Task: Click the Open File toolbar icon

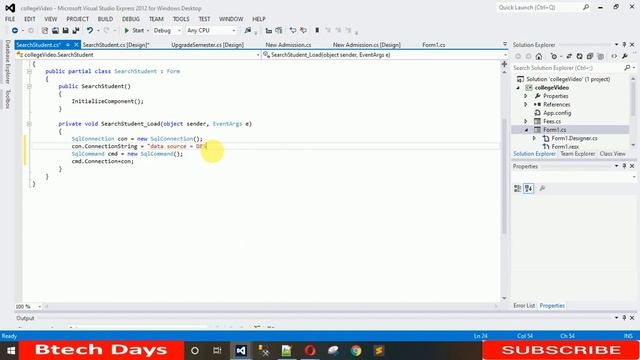Action: point(55,30)
